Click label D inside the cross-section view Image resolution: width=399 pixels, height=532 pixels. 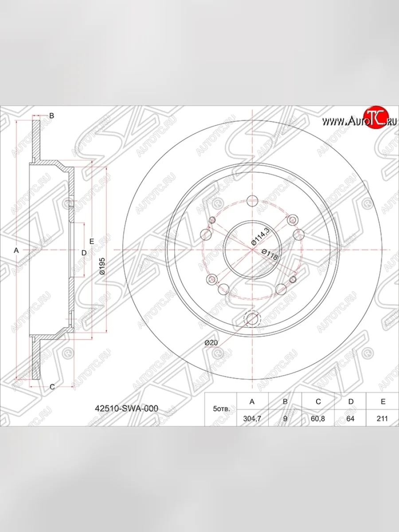(x=83, y=252)
